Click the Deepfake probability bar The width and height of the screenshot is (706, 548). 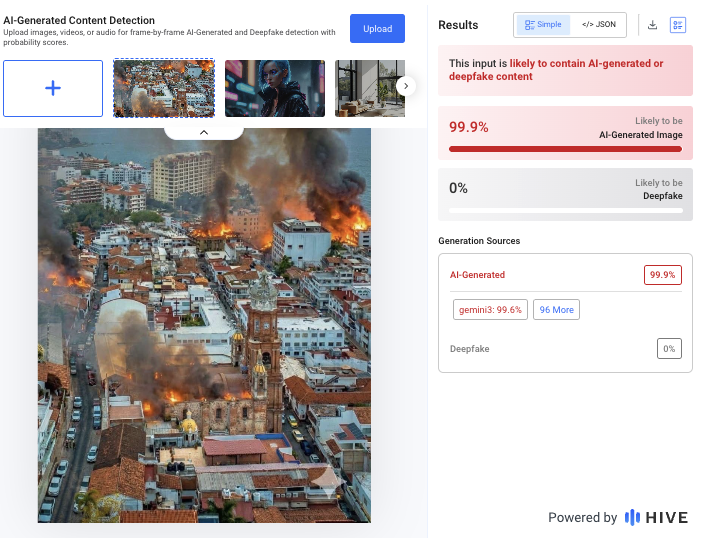tap(565, 210)
